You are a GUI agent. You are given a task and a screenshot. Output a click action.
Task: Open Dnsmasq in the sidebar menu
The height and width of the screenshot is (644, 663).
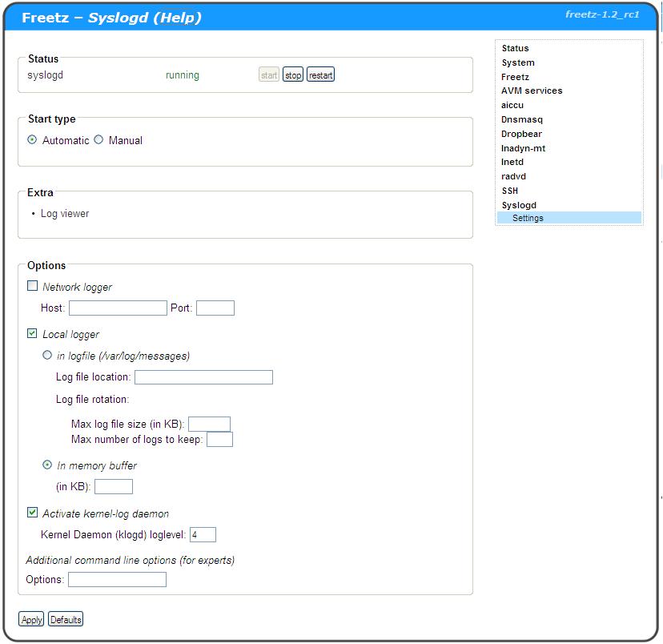[x=522, y=119]
